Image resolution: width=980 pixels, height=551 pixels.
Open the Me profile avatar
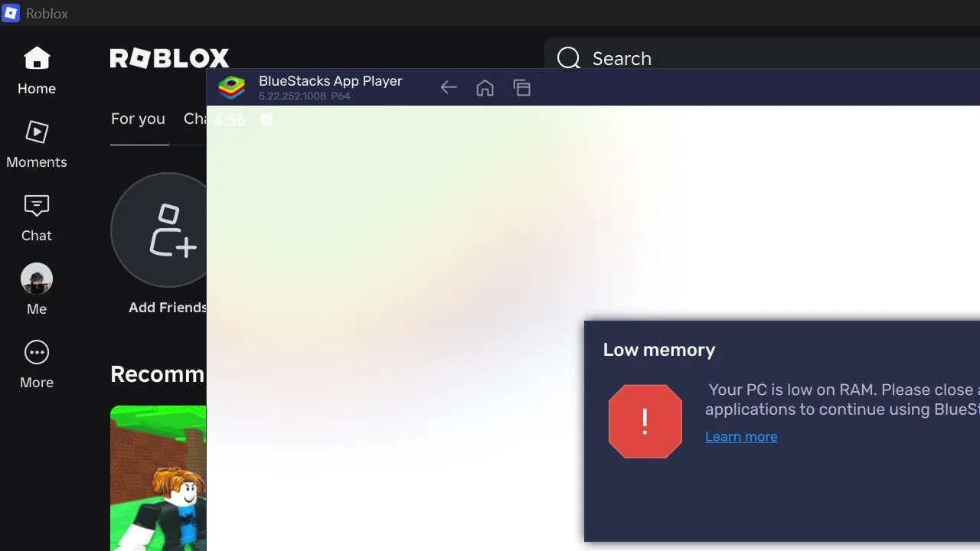coord(37,279)
